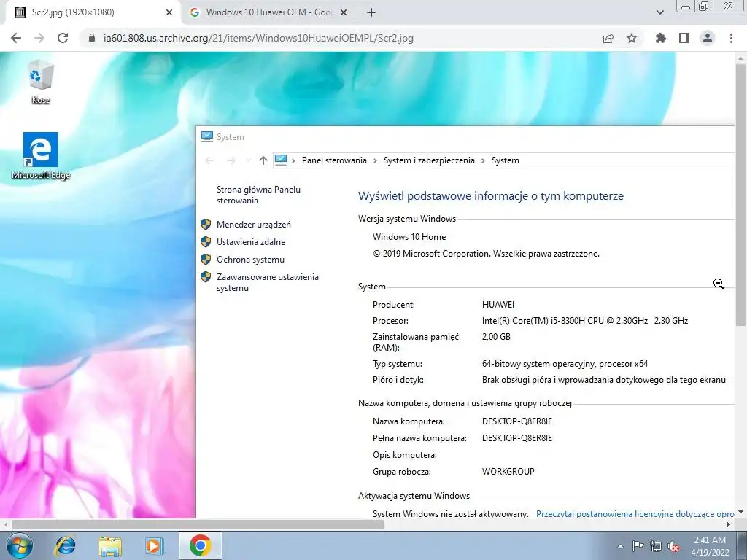This screenshot has height=560, width=747.
Task: Open the Chrome three-dot menu
Action: coord(731,38)
